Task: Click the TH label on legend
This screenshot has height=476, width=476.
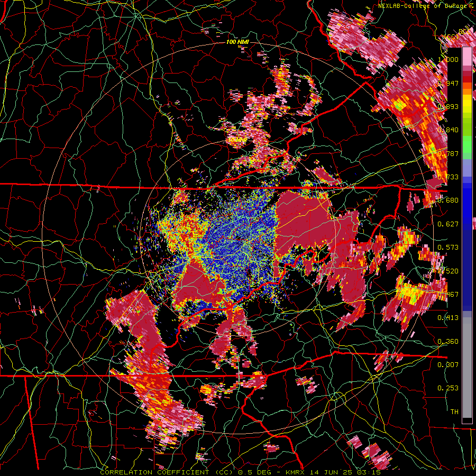Action: (454, 412)
